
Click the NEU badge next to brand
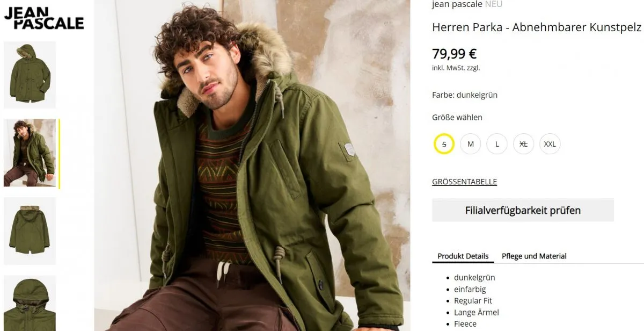click(494, 4)
